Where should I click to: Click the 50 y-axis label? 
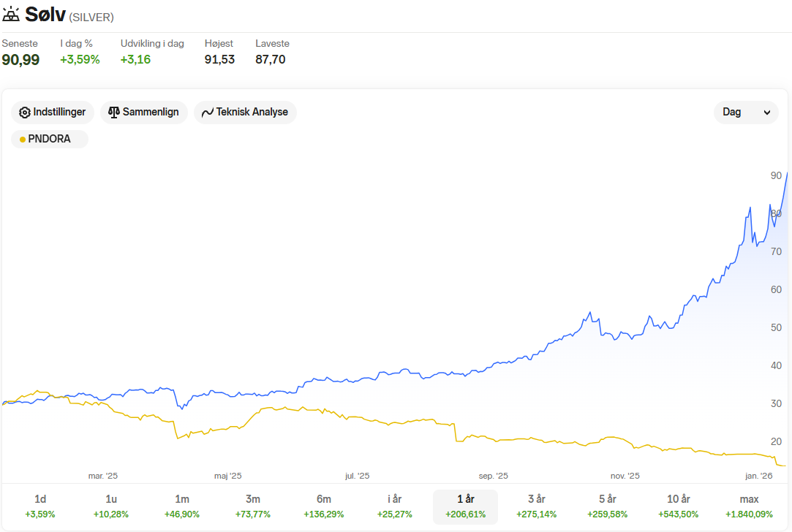coord(776,327)
